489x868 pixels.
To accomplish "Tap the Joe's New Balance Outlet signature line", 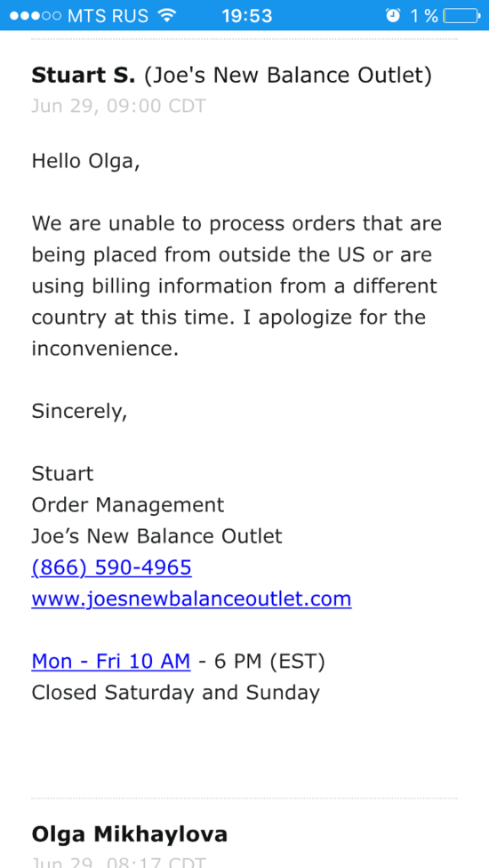I will [x=156, y=536].
